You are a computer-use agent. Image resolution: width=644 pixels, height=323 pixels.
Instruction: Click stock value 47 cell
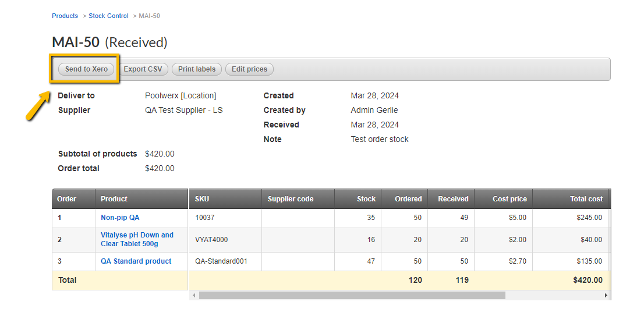point(358,261)
